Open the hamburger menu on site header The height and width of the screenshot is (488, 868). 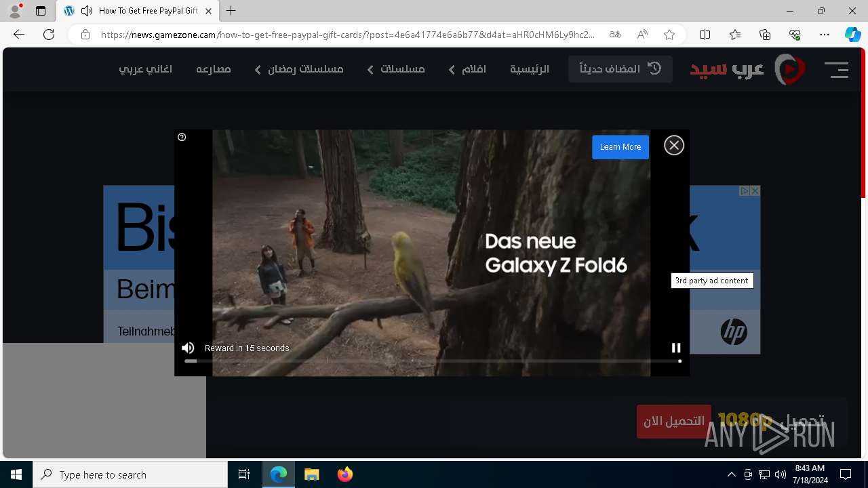(836, 69)
